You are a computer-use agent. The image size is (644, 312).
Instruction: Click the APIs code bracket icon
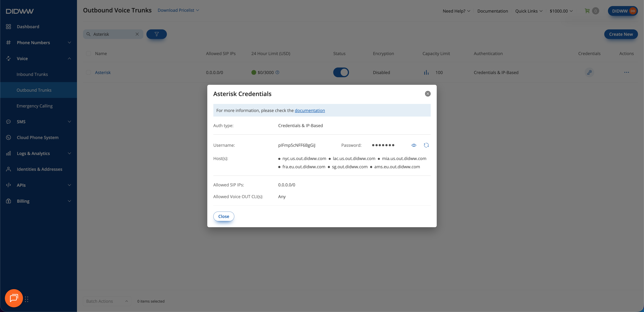(9, 185)
